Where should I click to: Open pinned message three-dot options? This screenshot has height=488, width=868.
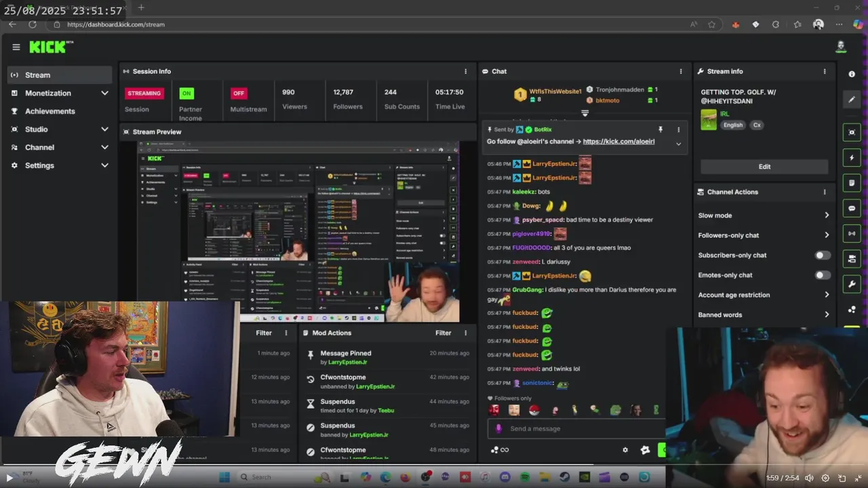tap(678, 129)
